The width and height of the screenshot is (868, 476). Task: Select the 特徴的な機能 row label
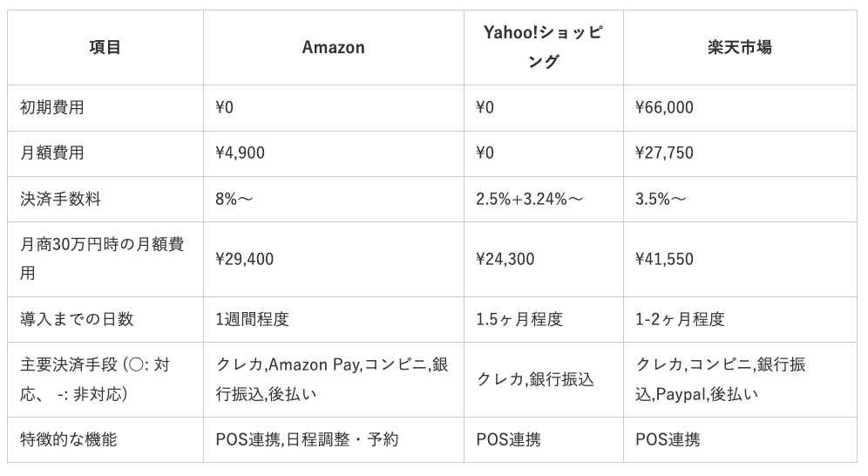pos(68,439)
